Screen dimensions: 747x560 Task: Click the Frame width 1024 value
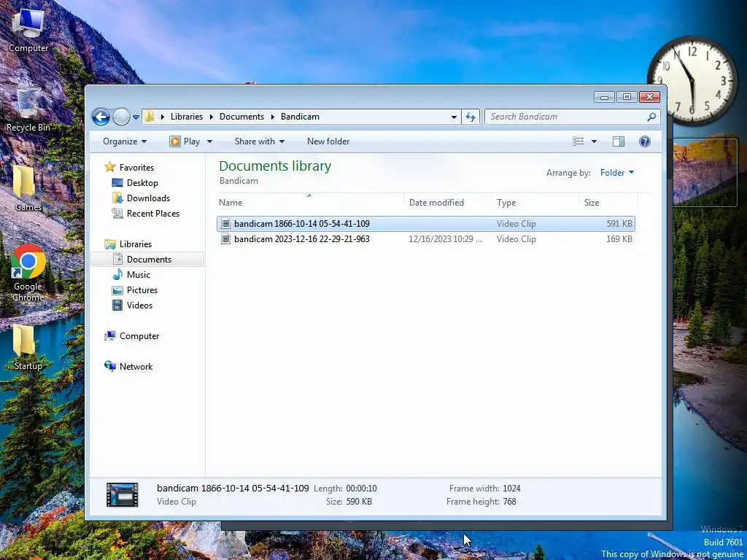coord(511,489)
